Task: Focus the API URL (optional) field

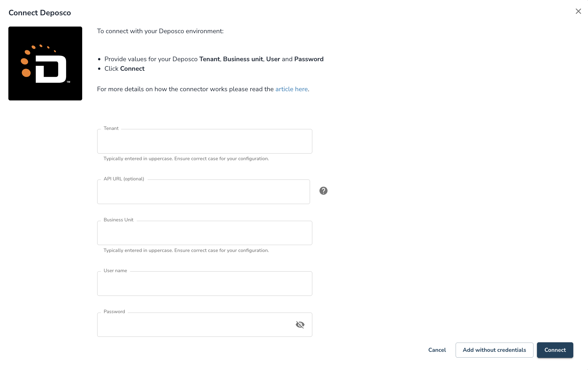Action: 204,192
